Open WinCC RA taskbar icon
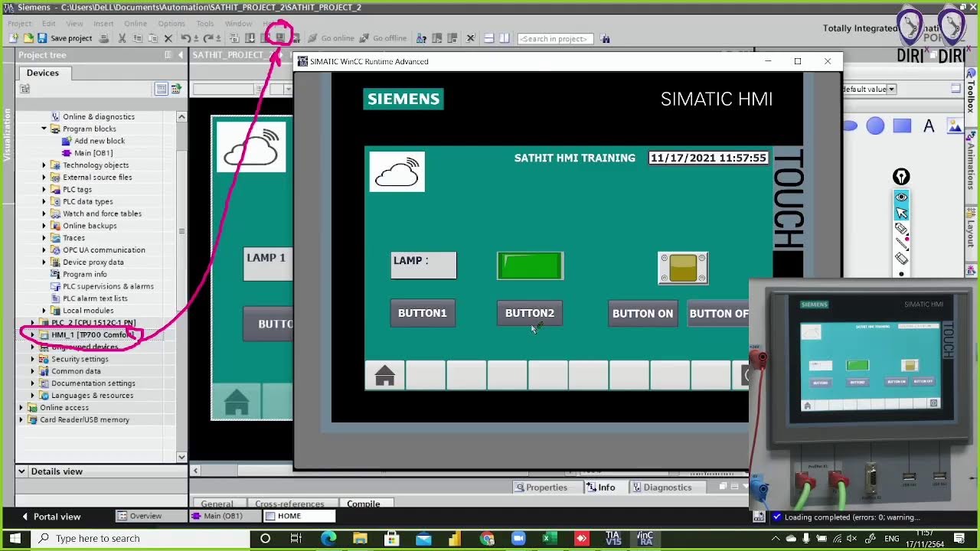The image size is (980, 551). pyautogui.click(x=645, y=539)
